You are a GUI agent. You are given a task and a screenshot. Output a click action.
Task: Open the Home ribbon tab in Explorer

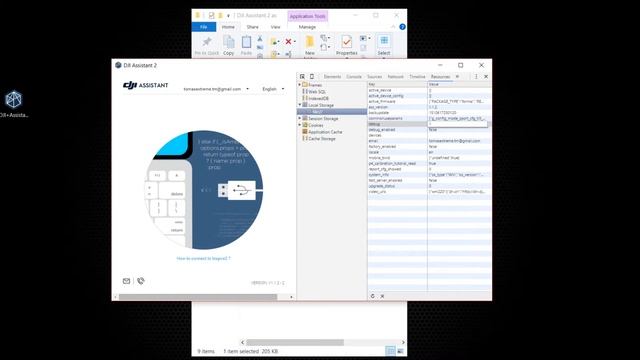pyautogui.click(x=228, y=27)
